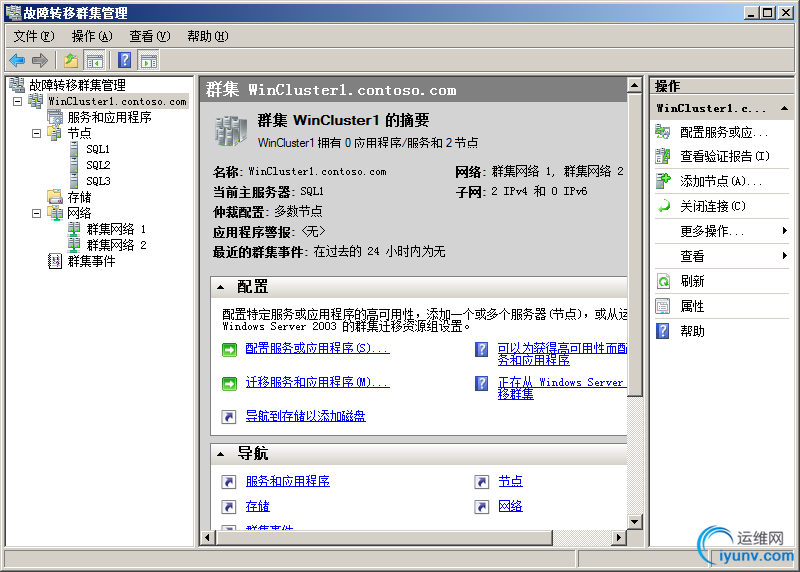The height and width of the screenshot is (572, 800).
Task: Click the horizontal scrollbar left arrow
Action: click(207, 537)
